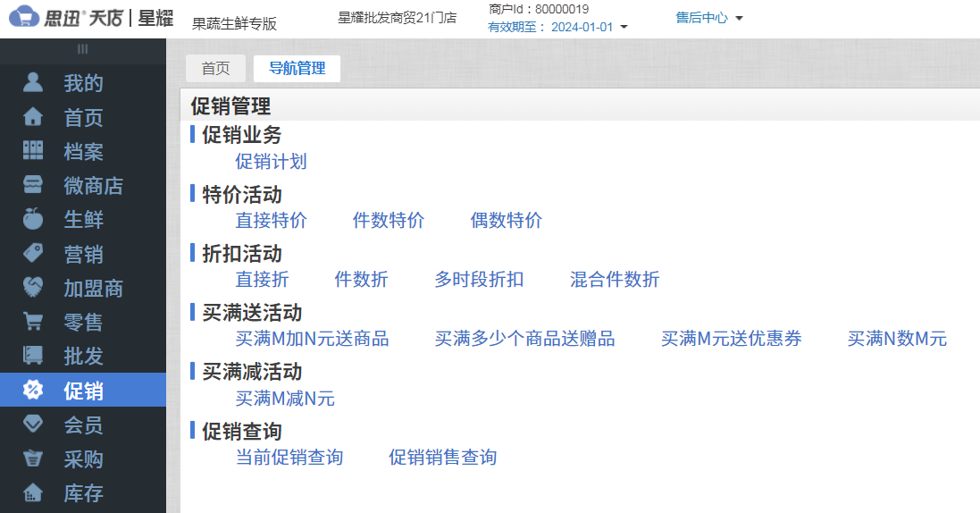Collapse sidebar using the grip handle
The height and width of the screenshot is (513, 980).
point(82,49)
